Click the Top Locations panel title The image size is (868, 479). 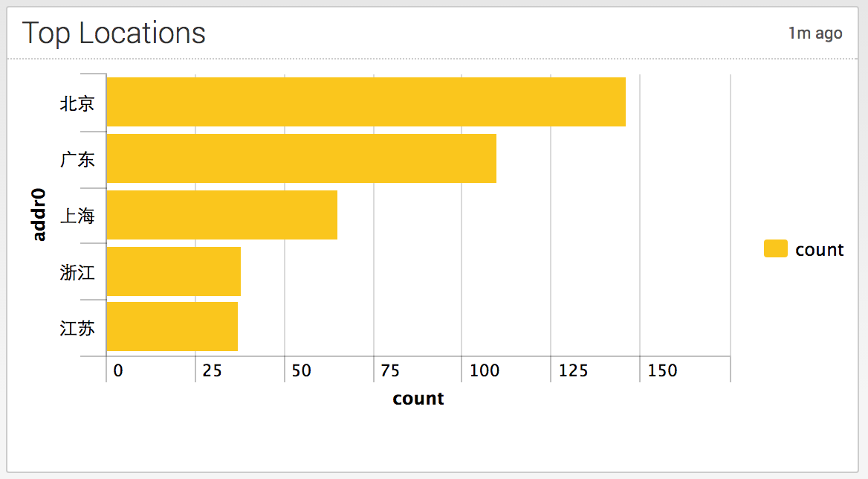click(x=114, y=33)
